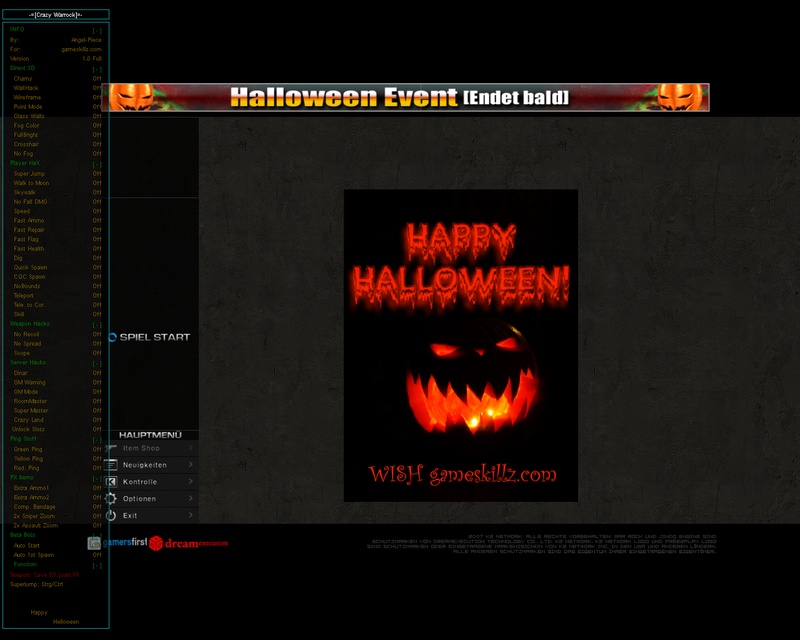The width and height of the screenshot is (800, 640).
Task: Click the Red Ping label
Action: tap(26, 468)
